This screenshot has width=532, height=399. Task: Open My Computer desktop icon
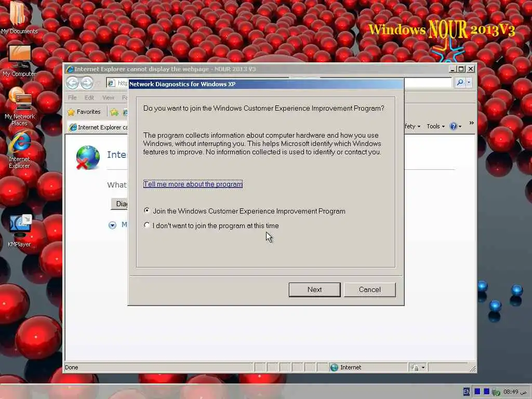[19, 61]
